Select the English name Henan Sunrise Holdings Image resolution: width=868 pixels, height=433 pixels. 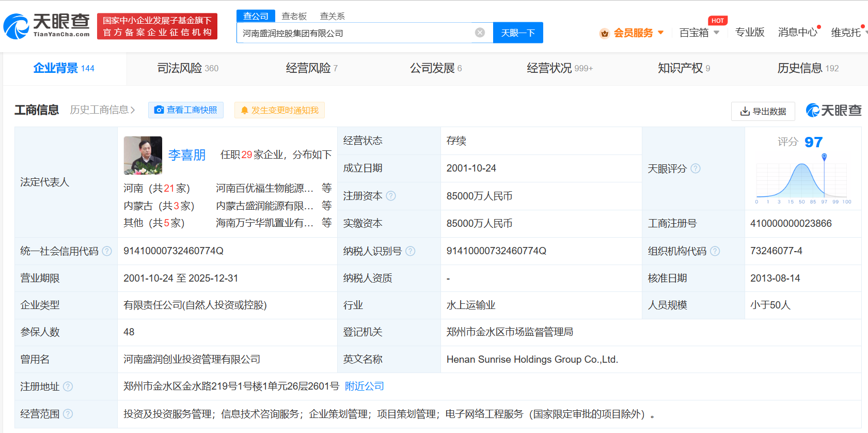(x=532, y=359)
